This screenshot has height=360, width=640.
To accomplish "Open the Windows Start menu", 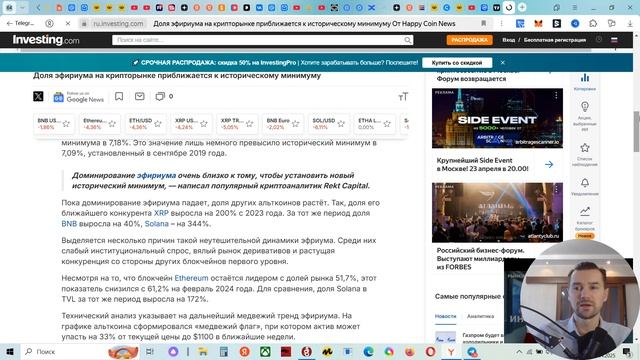I will pos(10,351).
